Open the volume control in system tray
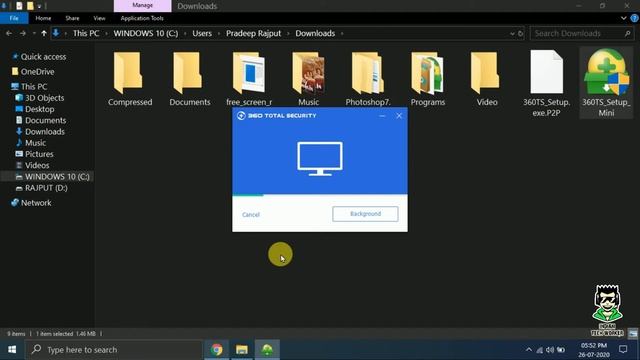This screenshot has height=360, width=640. tap(550, 350)
